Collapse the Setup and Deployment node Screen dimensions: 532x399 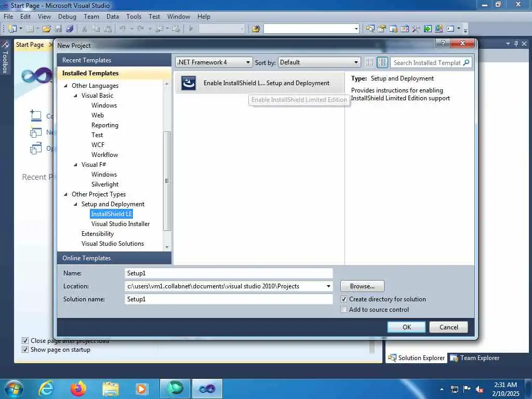(x=76, y=204)
